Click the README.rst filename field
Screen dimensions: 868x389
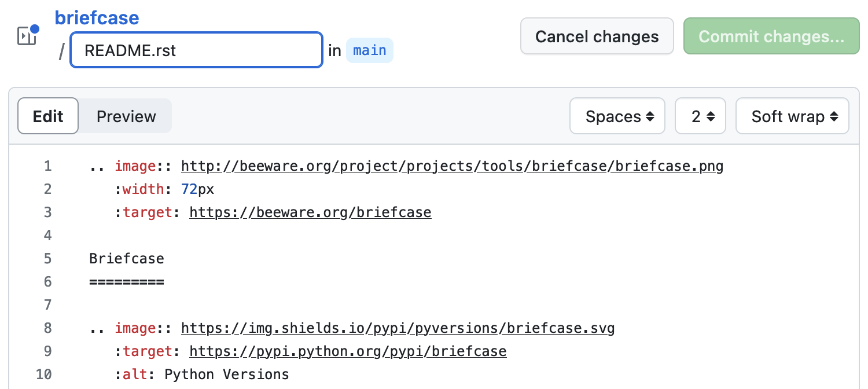coord(196,50)
